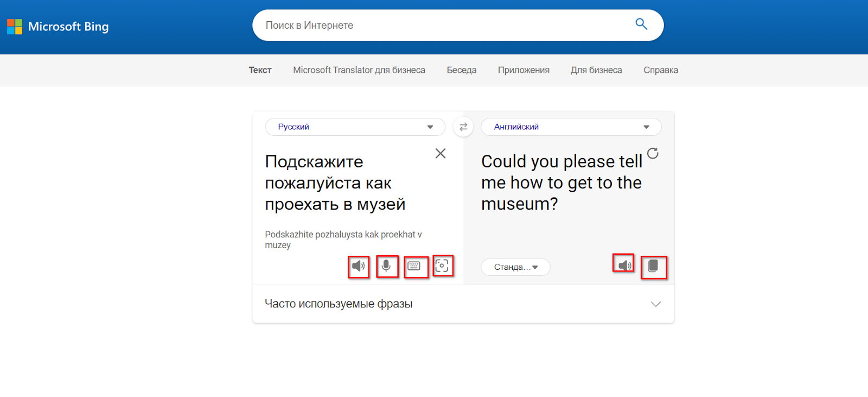Focus the Поиск в Интернете search field
The image size is (868, 397).
coord(445,25)
